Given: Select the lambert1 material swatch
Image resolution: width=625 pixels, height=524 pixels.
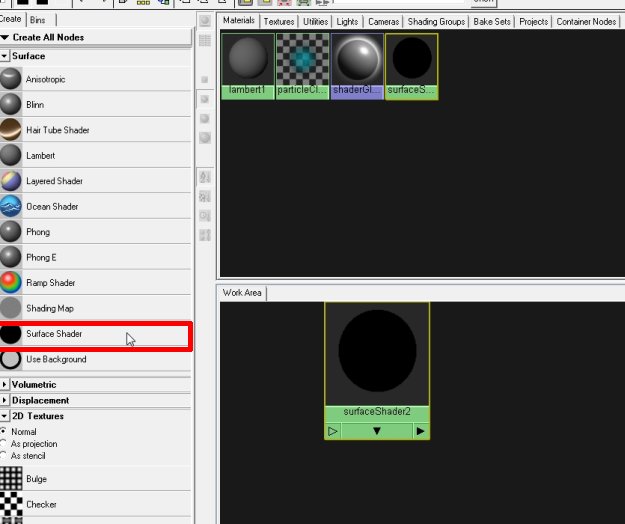Looking at the screenshot, I should pyautogui.click(x=248, y=66).
